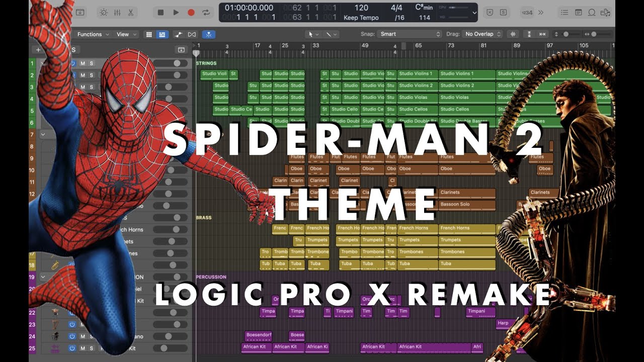Click the piano instrument icon on track 24

pos(55,336)
